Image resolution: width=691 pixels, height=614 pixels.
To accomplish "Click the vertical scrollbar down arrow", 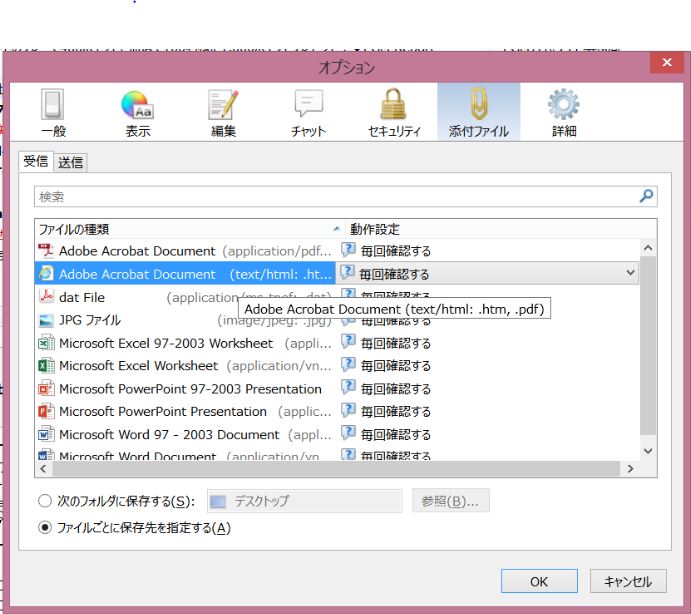I will tap(648, 451).
